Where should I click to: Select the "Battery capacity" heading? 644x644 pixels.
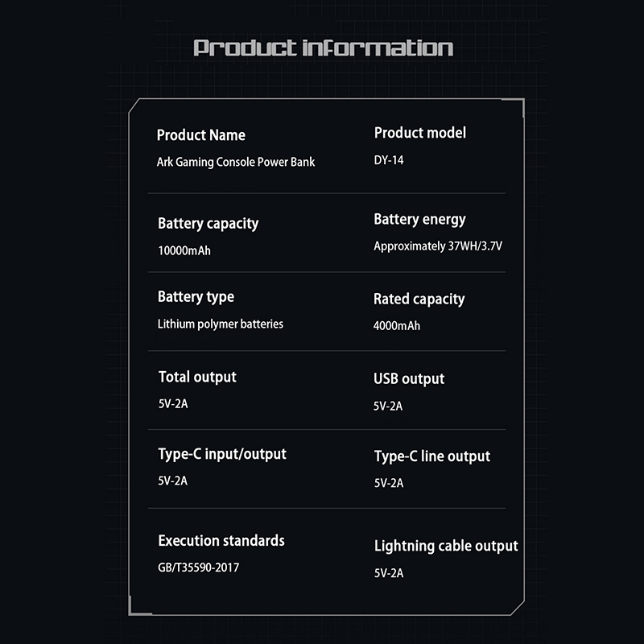point(208,224)
